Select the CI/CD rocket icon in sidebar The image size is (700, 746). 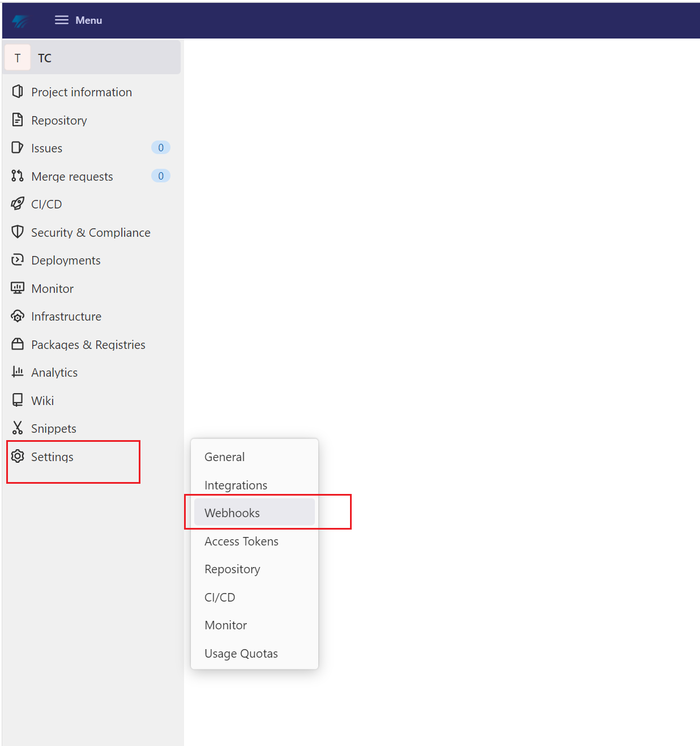[x=18, y=204]
